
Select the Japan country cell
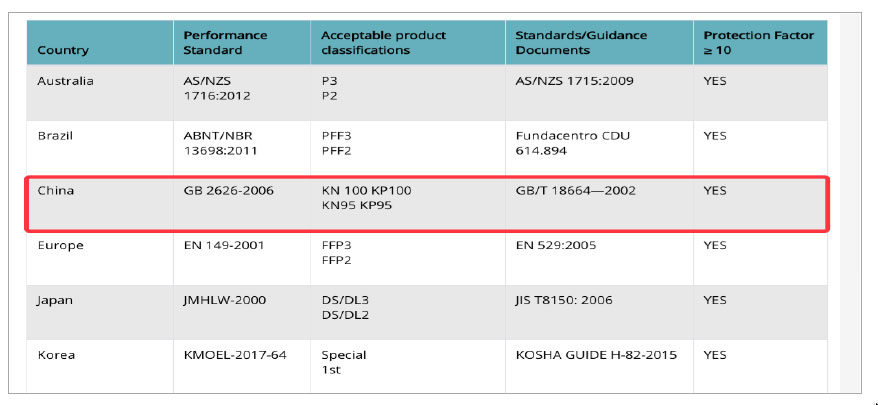(x=56, y=300)
